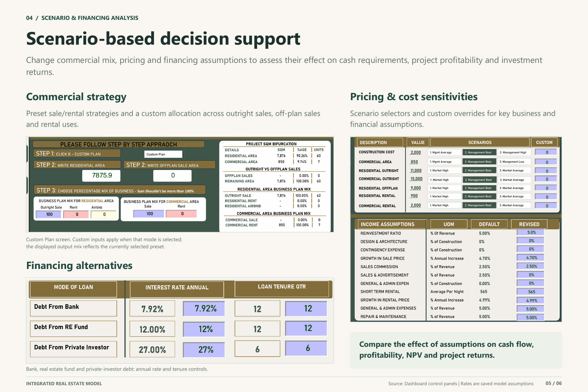Edit the Debt From Bank revised tenure 12
588x392 pixels.
(x=306, y=308)
